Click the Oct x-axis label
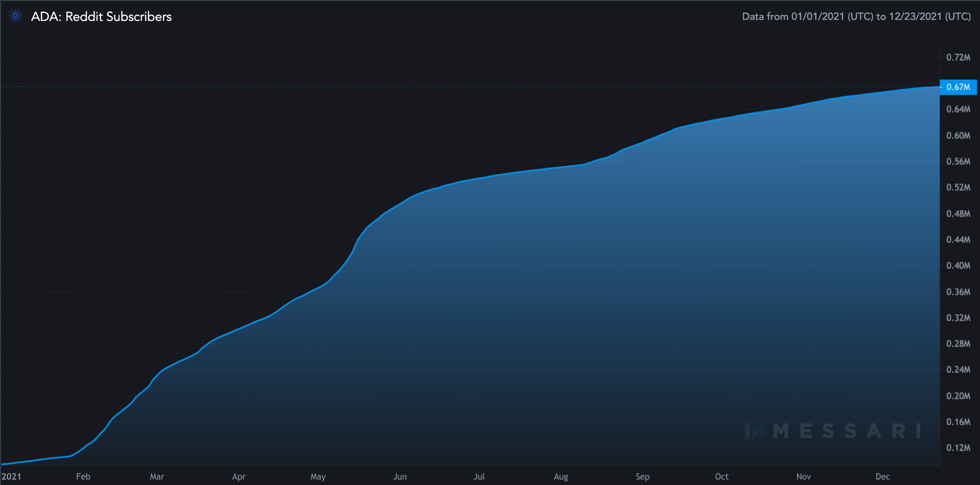 (722, 477)
